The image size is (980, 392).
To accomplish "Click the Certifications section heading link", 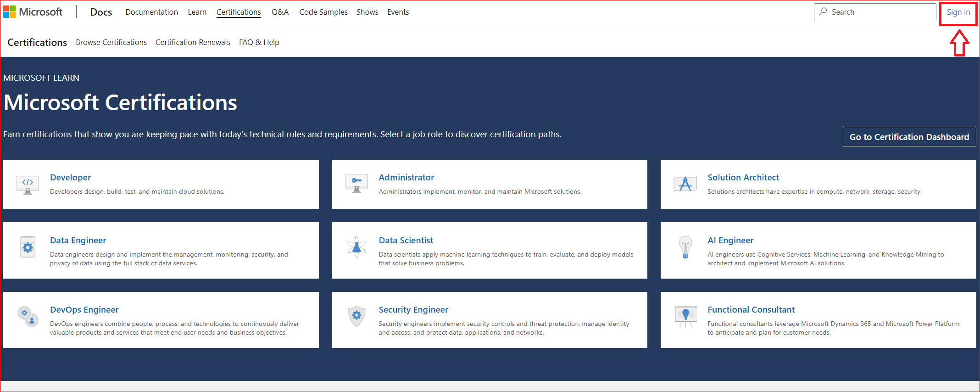I will [37, 42].
